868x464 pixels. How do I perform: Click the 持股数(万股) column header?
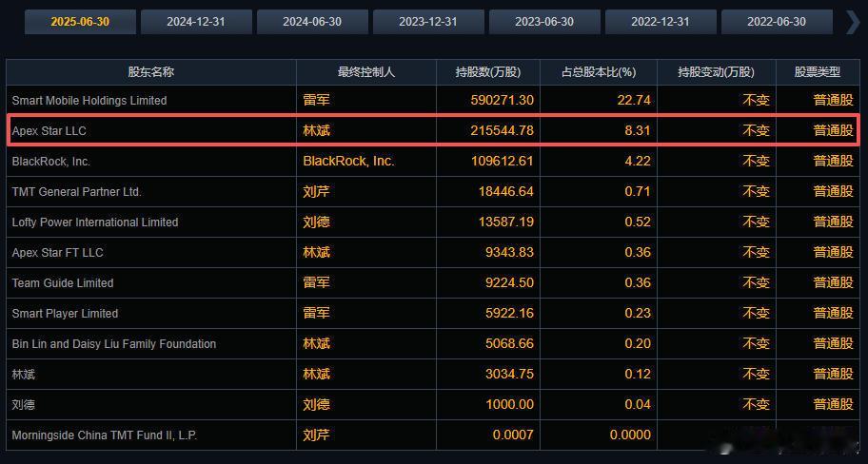point(488,72)
